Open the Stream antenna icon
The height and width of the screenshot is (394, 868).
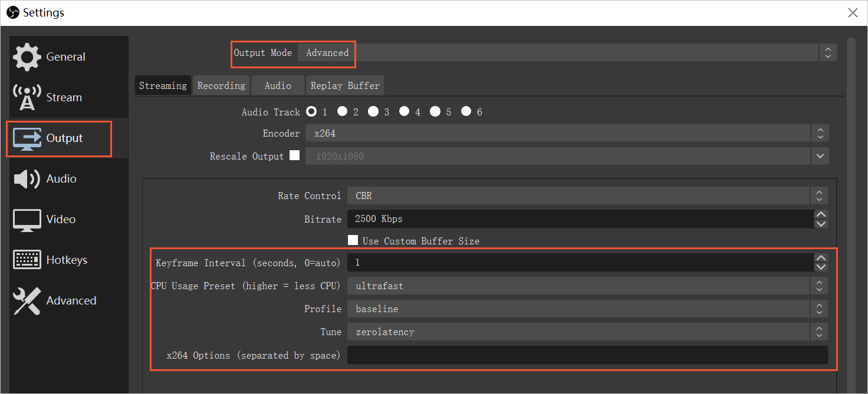[x=27, y=97]
